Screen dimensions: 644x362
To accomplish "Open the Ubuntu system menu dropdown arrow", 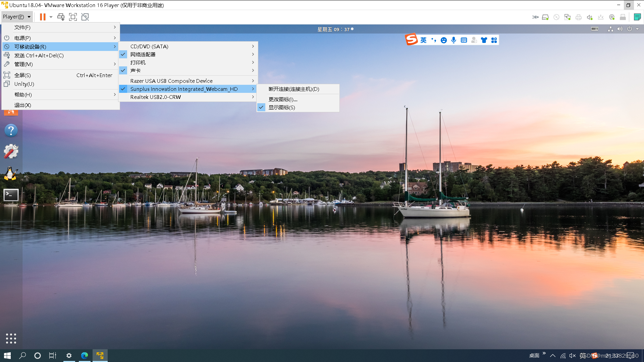I will point(637,29).
